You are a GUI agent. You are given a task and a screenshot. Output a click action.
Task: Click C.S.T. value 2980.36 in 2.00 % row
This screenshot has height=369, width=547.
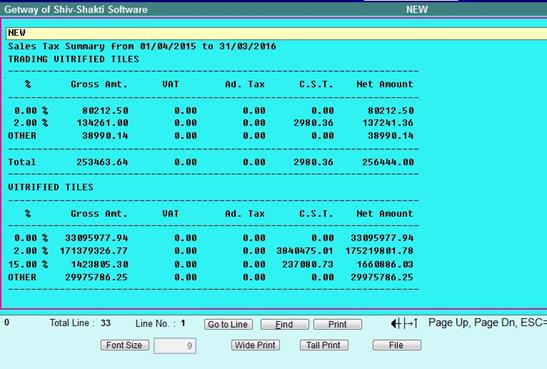click(313, 123)
